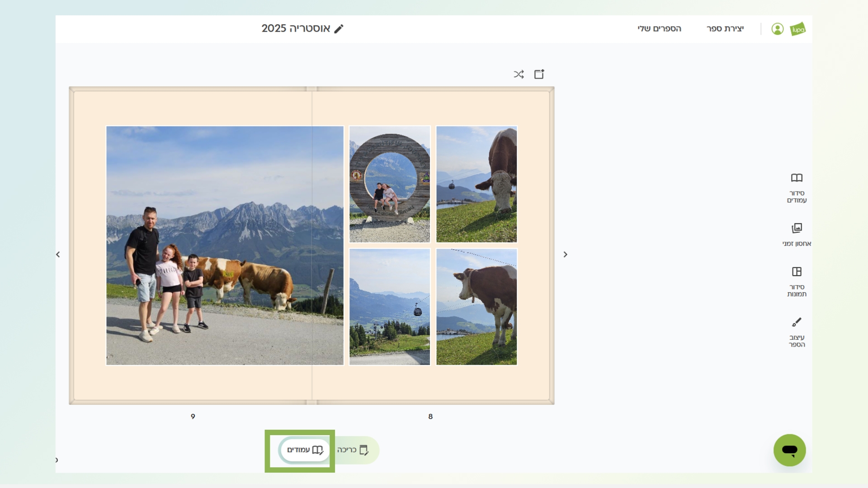
Task: Open יצירת ספר create book menu
Action: click(x=725, y=29)
